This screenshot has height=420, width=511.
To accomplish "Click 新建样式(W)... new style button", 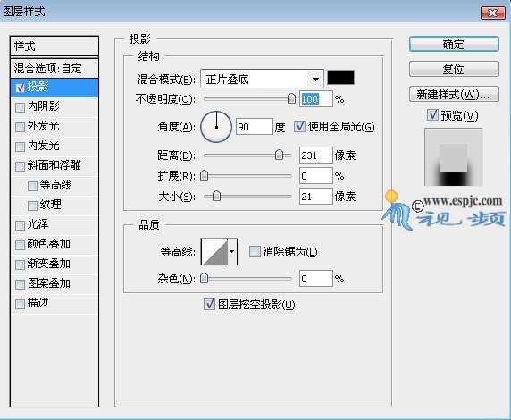I will point(454,94).
